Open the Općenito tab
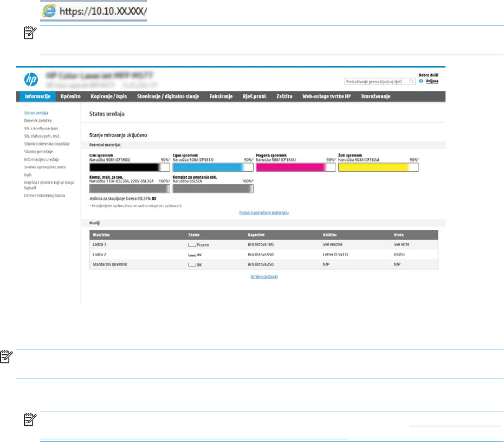This screenshot has width=504, height=442. click(70, 96)
